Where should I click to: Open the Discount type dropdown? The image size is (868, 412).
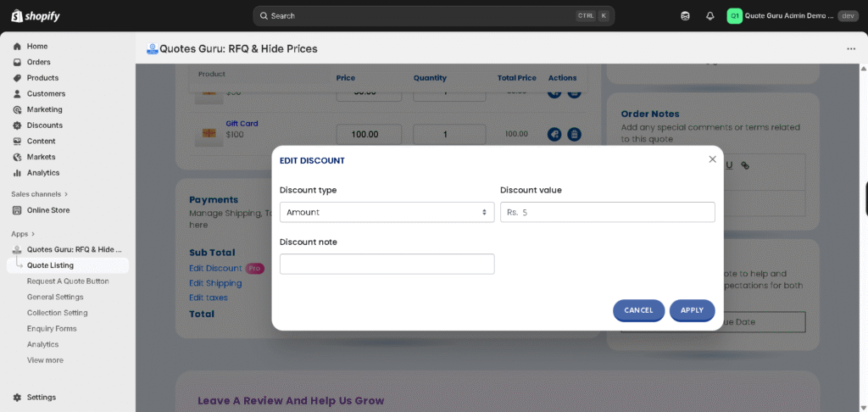point(387,212)
